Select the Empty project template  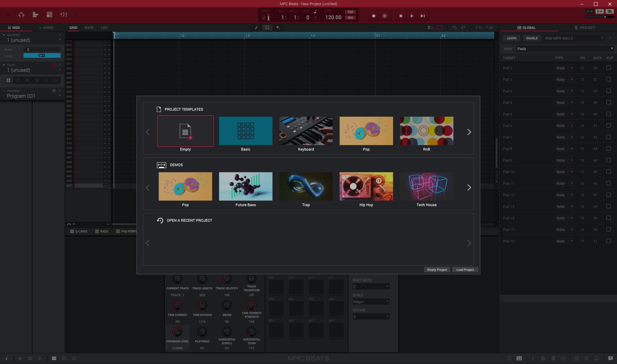185,131
